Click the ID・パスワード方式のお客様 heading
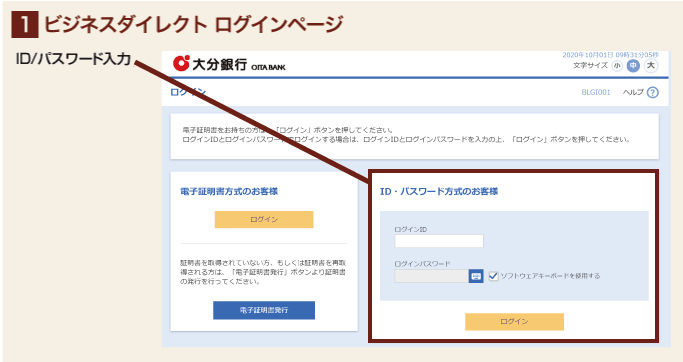 (439, 191)
